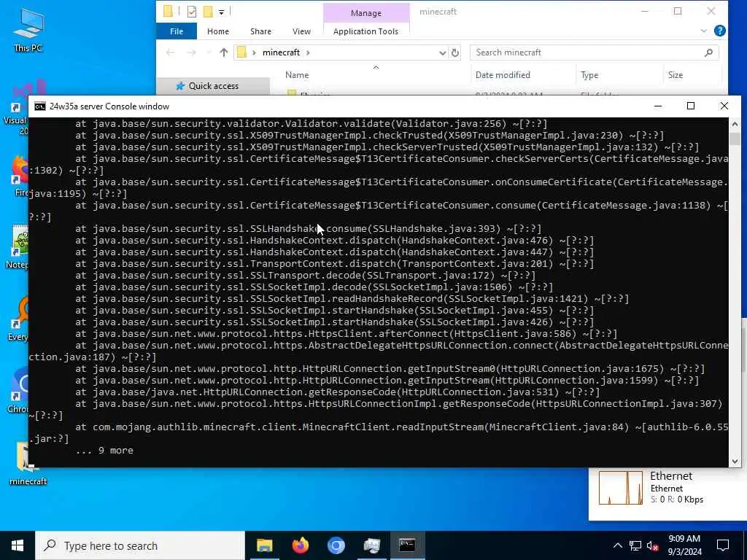Open the minecraft desktop shortcut

tap(28, 463)
